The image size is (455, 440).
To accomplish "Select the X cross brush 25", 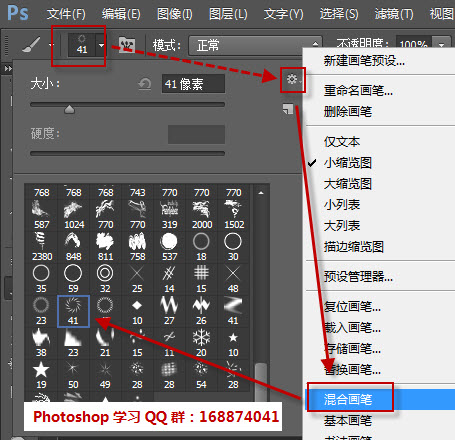I will click(x=137, y=279).
